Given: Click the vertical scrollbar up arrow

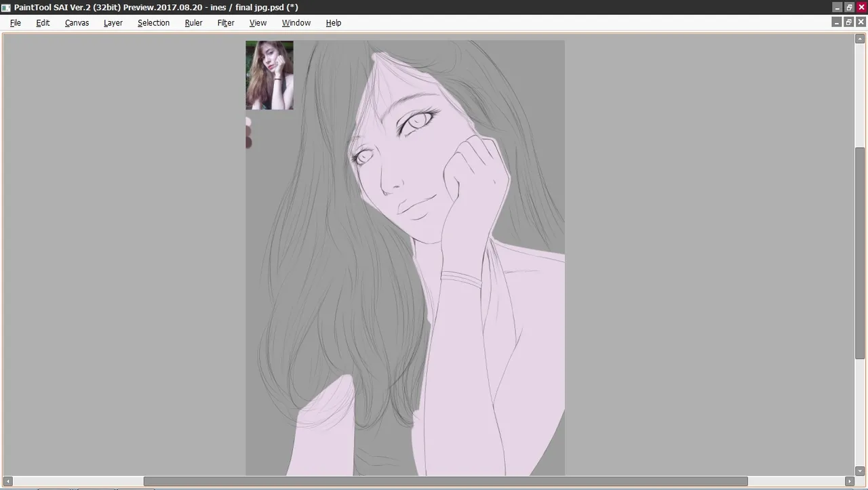Looking at the screenshot, I should pos(860,39).
